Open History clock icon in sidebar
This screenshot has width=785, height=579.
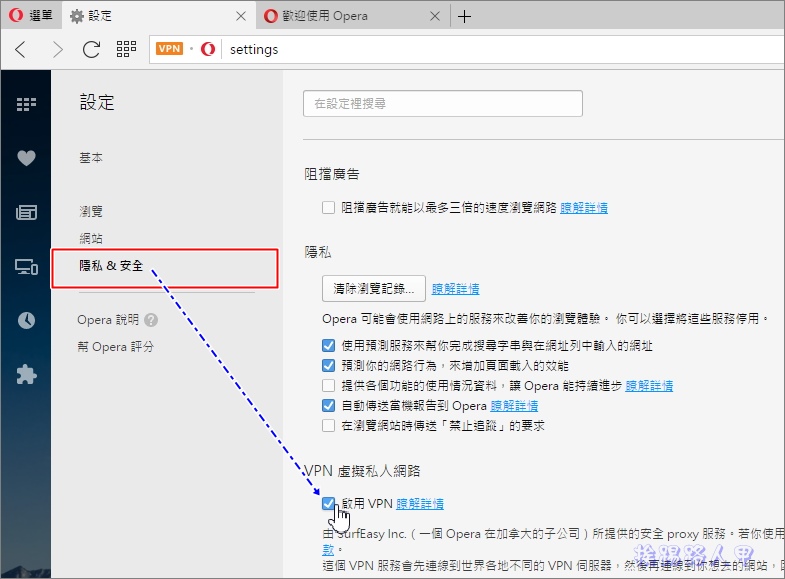pos(26,320)
